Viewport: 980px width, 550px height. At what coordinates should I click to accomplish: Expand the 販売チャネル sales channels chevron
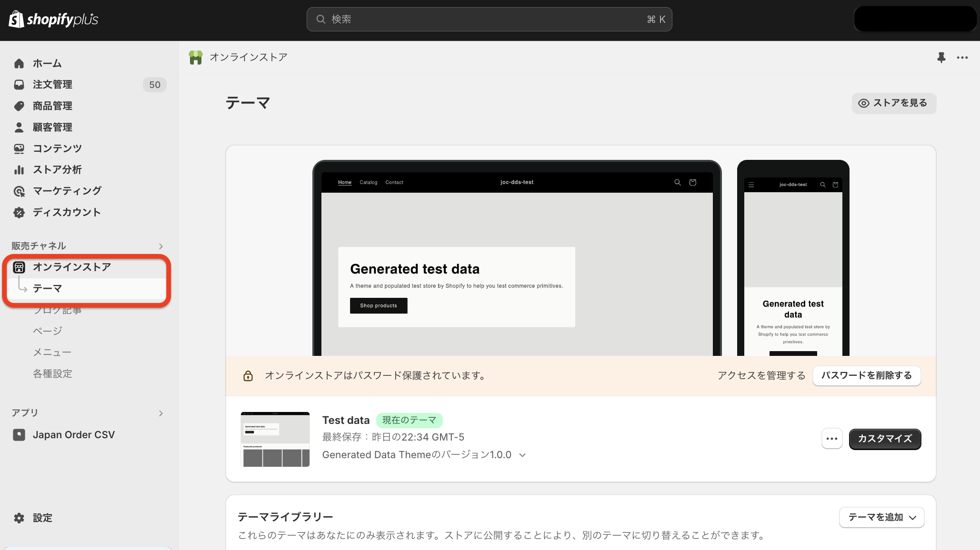161,246
